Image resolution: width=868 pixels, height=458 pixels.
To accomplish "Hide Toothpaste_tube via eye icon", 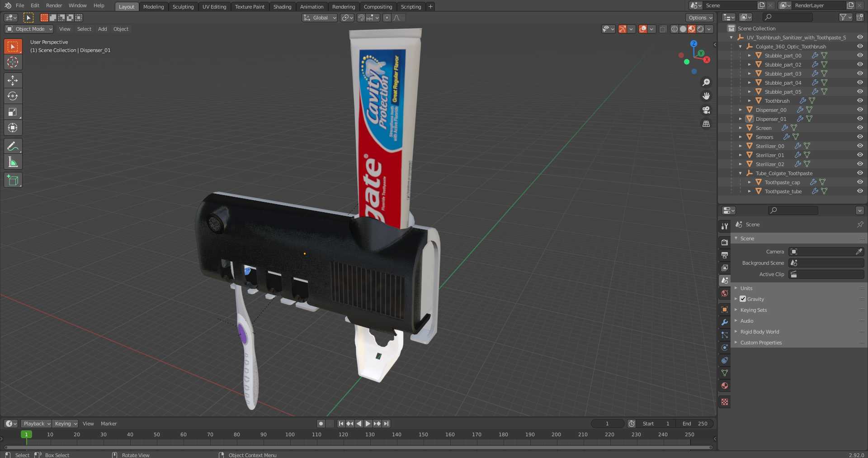I will point(860,191).
